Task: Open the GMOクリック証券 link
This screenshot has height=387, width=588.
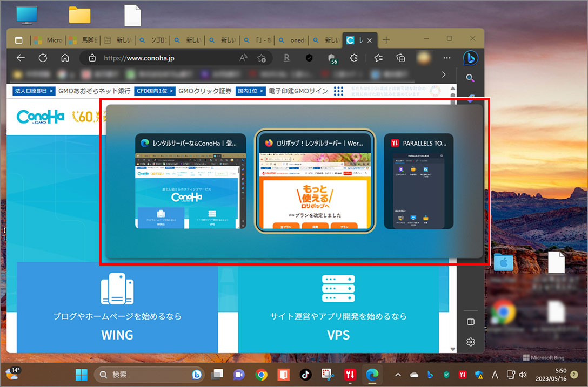Action: click(x=205, y=91)
